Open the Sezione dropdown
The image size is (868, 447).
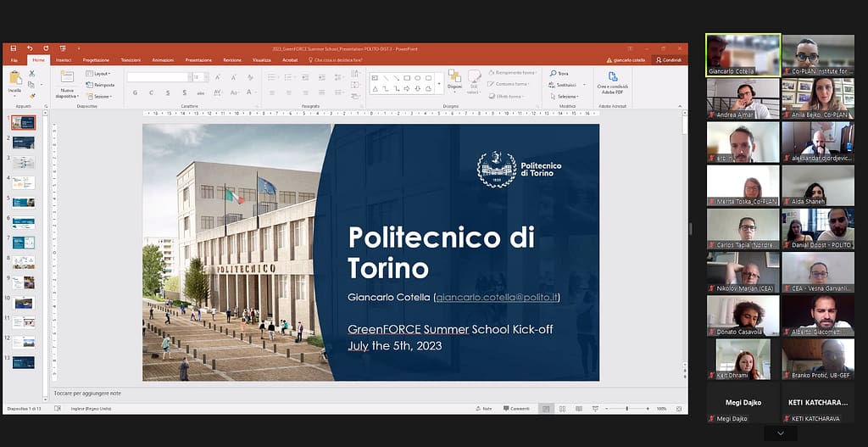(x=99, y=97)
